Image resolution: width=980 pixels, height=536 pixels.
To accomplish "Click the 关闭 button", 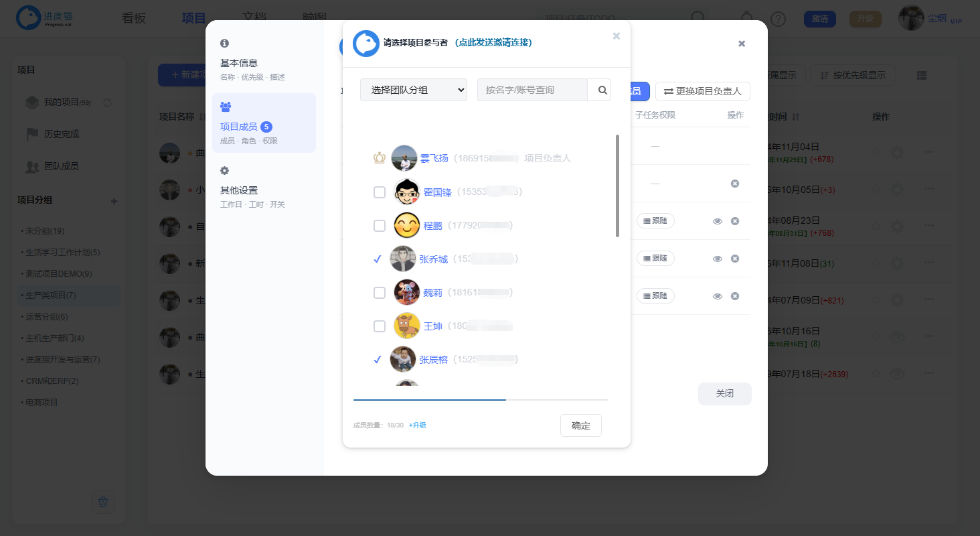I will click(725, 394).
